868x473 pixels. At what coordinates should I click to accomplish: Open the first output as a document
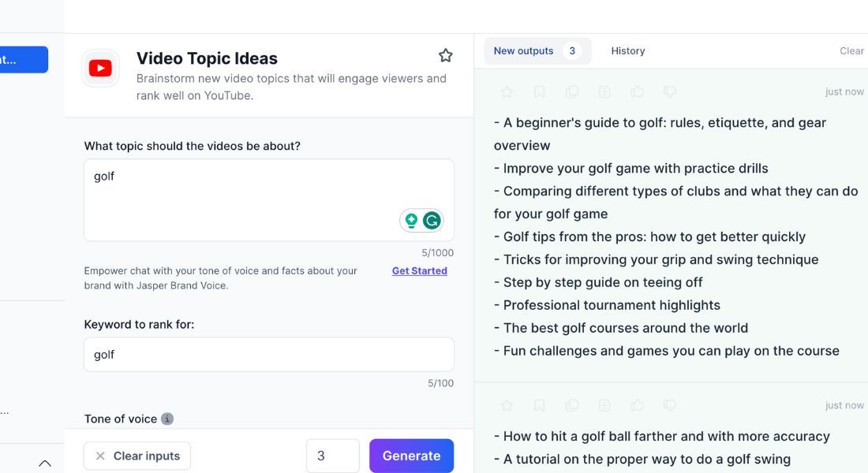[x=604, y=91]
